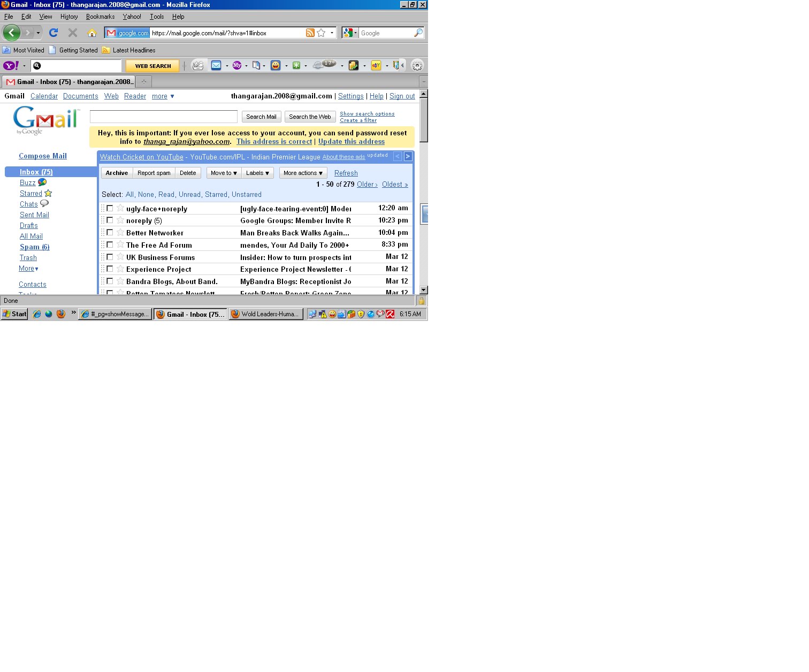Go to the Home page icon
809x672 pixels.
[x=92, y=33]
